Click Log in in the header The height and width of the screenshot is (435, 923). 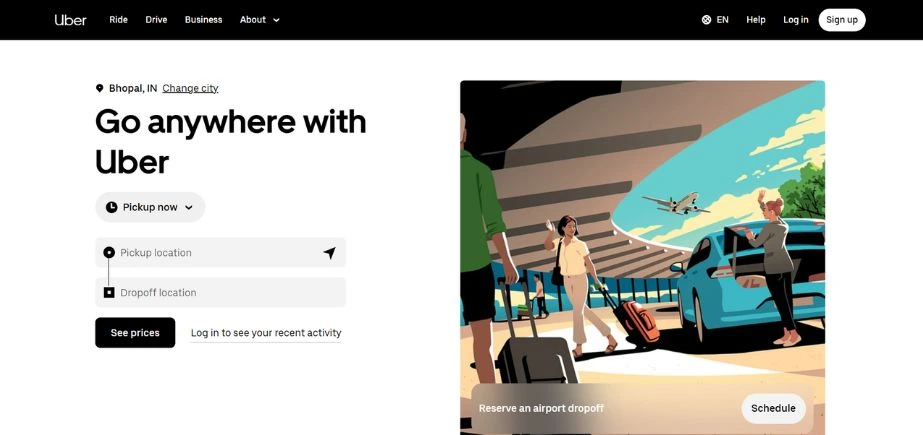[x=796, y=20]
